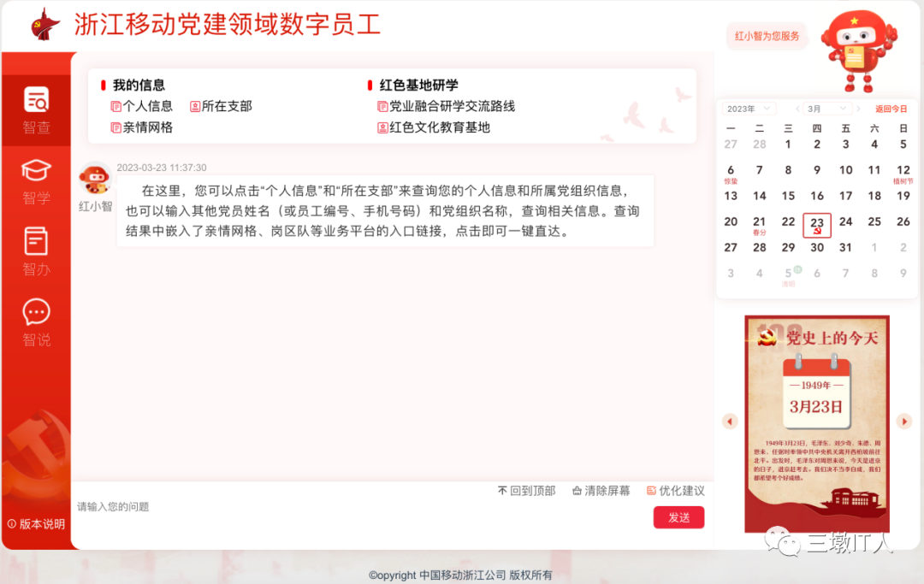Screen dimensions: 924x584
Task: Select February 28 in calendar
Action: pyautogui.click(x=759, y=145)
